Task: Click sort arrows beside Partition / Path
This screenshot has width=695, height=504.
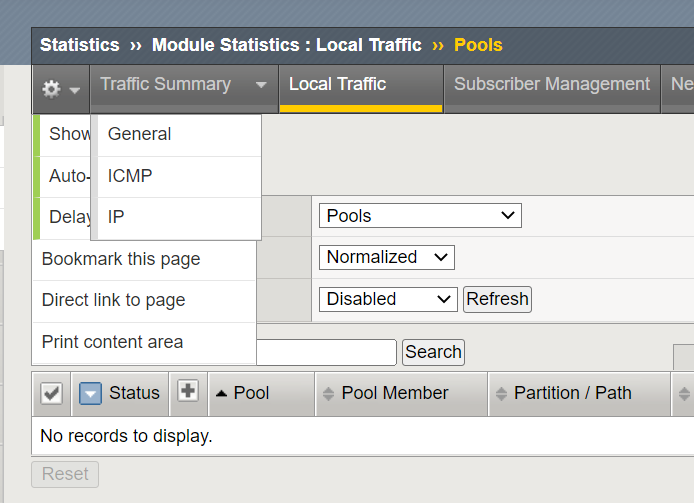Action: click(x=500, y=394)
